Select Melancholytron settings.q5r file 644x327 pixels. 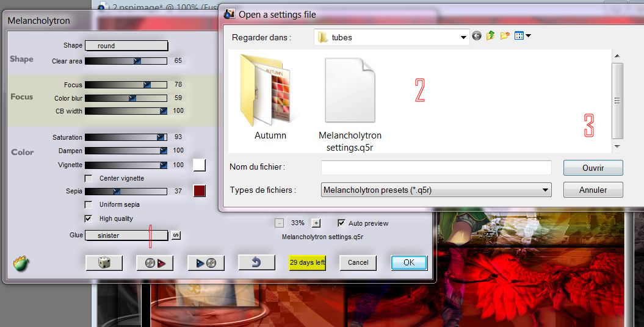(350, 104)
